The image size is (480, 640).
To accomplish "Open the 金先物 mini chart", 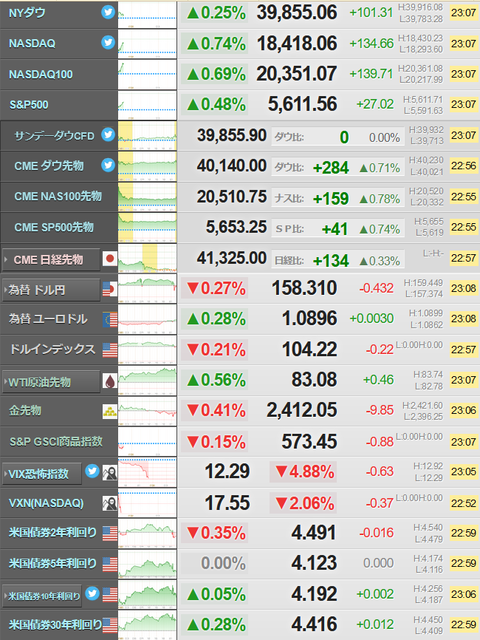I will click(147, 411).
